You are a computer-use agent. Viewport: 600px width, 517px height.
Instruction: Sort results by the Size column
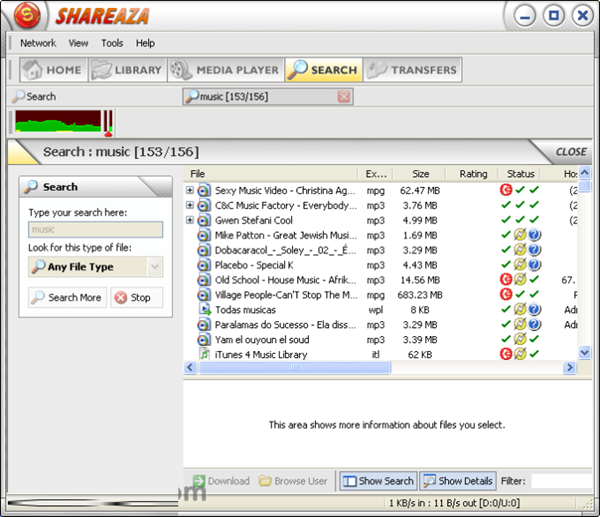(420, 174)
